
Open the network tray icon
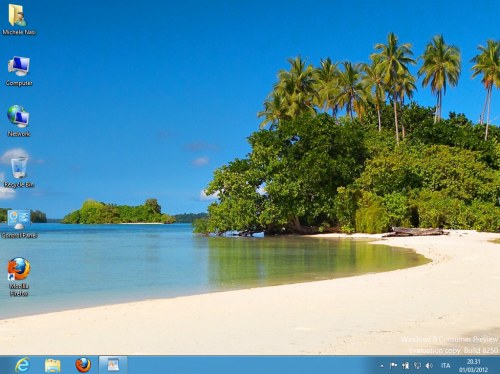pos(417,366)
